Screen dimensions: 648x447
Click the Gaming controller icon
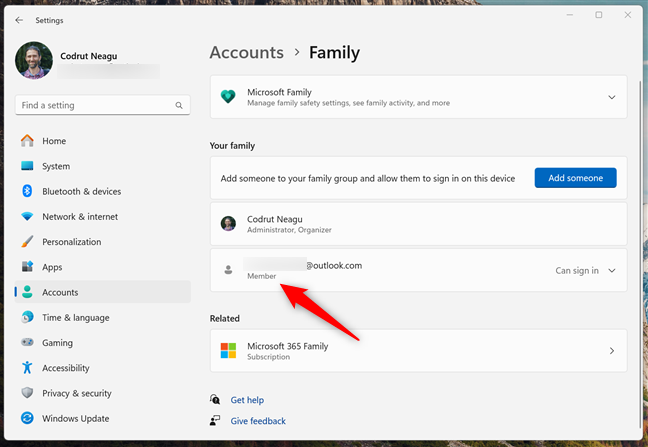click(x=27, y=342)
